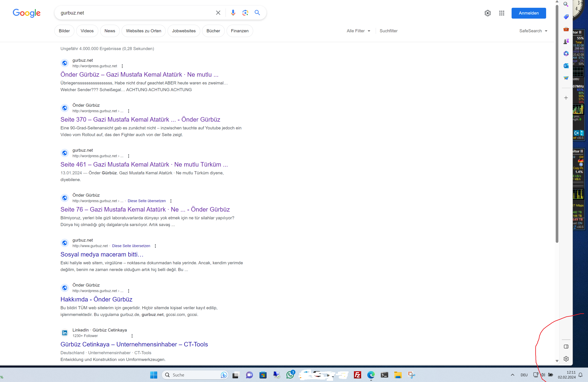Select the Bücher filter tab

213,31
